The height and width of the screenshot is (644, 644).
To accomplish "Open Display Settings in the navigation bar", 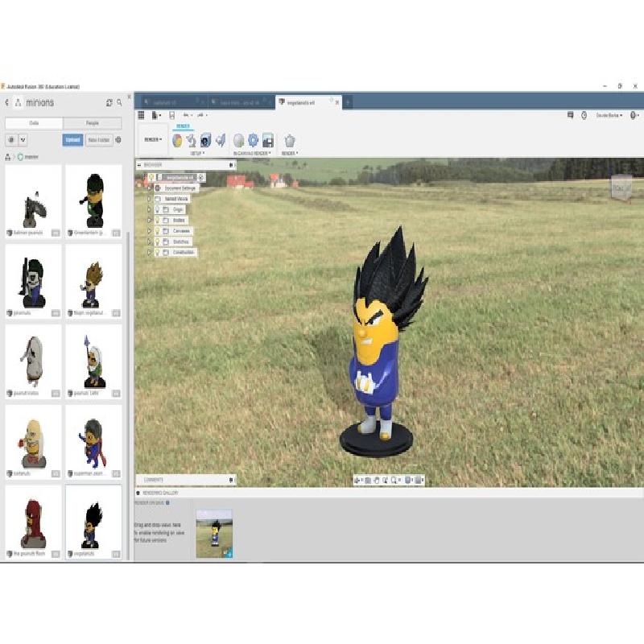I will pyautogui.click(x=408, y=480).
